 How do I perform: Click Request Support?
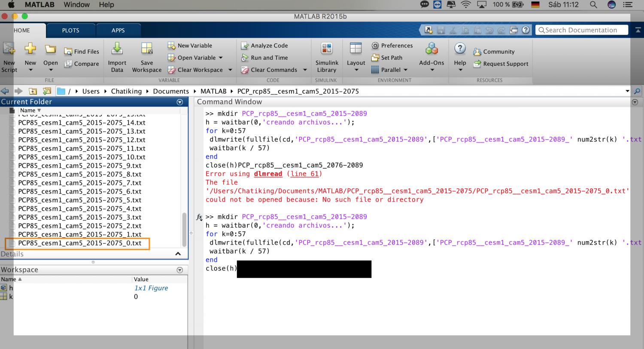(501, 64)
